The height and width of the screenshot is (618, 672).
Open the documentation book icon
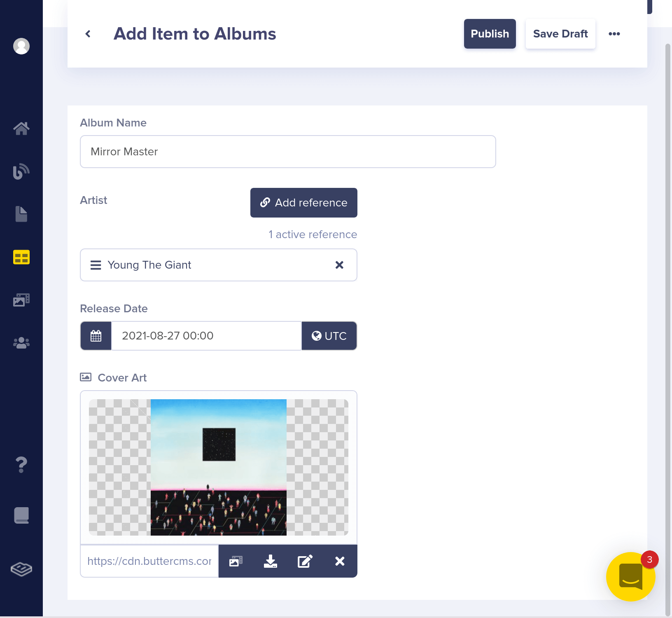[x=21, y=515]
